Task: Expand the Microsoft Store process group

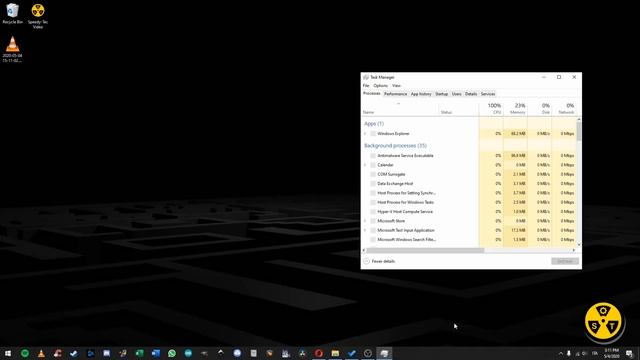Action: [x=365, y=221]
